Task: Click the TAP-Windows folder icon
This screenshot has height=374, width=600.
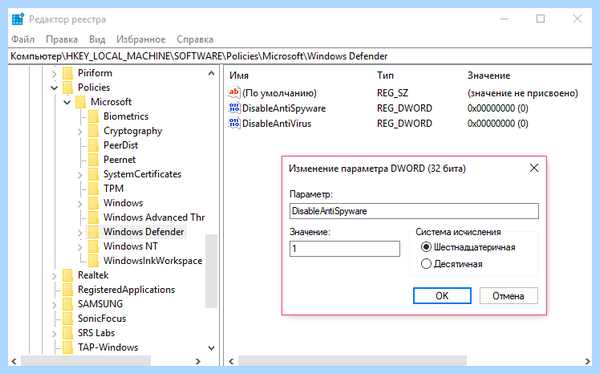Action: tap(68, 347)
